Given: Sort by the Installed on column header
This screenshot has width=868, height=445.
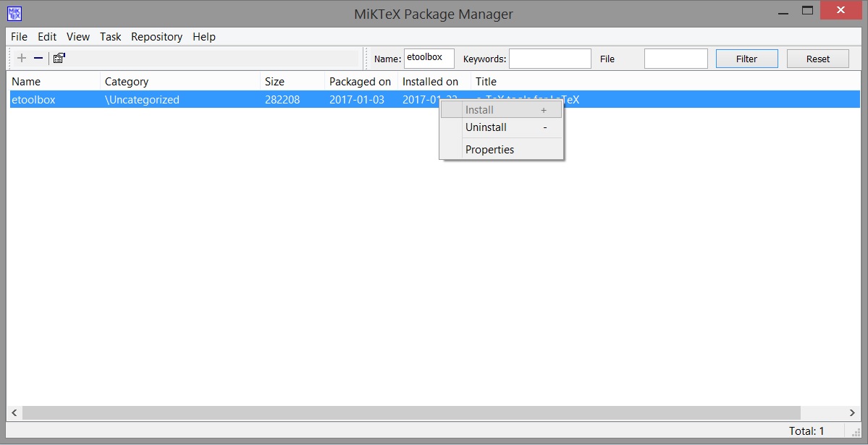Looking at the screenshot, I should [434, 81].
